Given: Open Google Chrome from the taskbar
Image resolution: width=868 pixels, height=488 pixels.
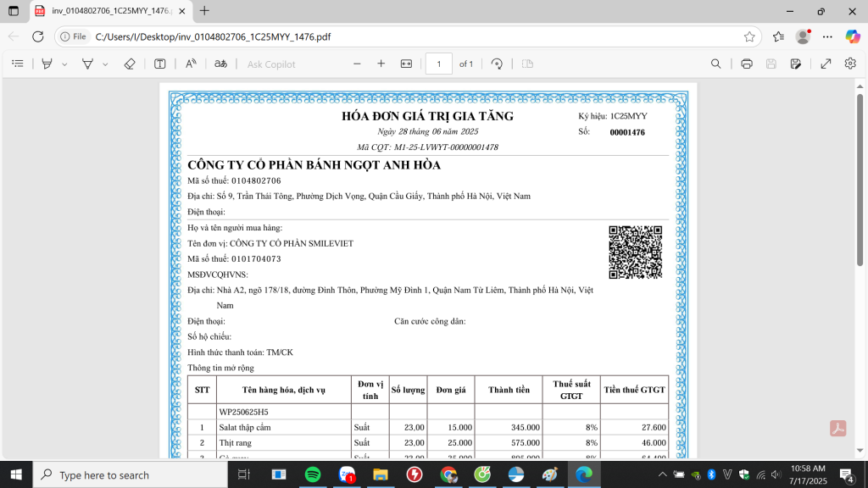Looking at the screenshot, I should 448,474.
